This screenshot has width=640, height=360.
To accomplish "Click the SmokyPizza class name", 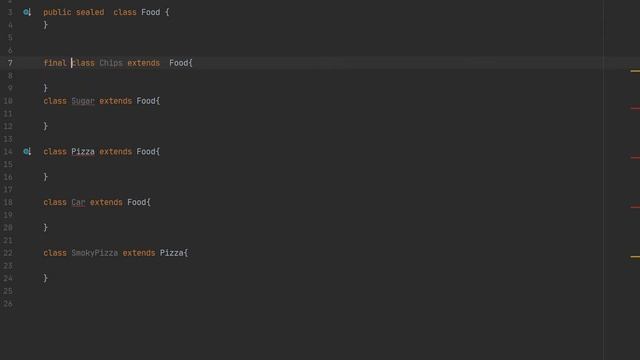I will 95,253.
